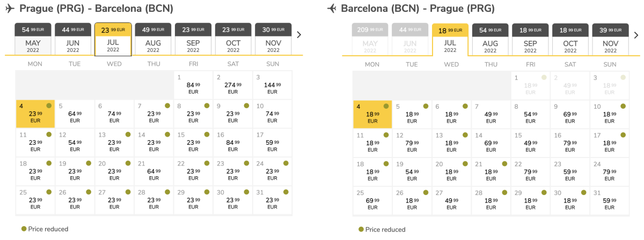644x240 pixels.
Task: Show next months using arrow after NOV tab
Action: (x=299, y=35)
